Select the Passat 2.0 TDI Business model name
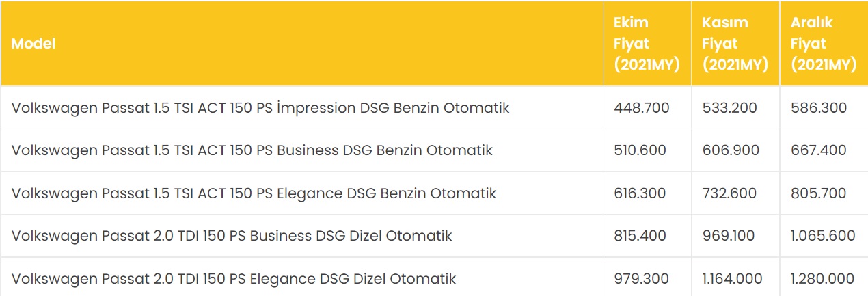The width and height of the screenshot is (868, 296). [232, 236]
